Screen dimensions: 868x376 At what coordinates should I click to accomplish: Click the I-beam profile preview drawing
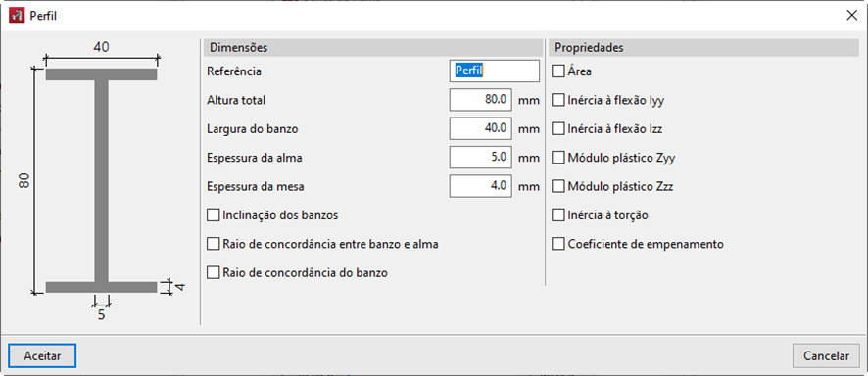pos(101,180)
